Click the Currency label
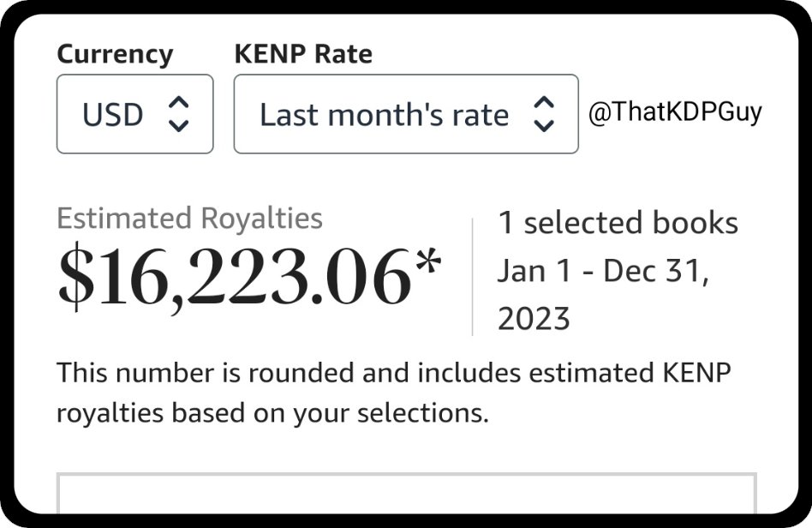This screenshot has height=528, width=812. click(115, 55)
